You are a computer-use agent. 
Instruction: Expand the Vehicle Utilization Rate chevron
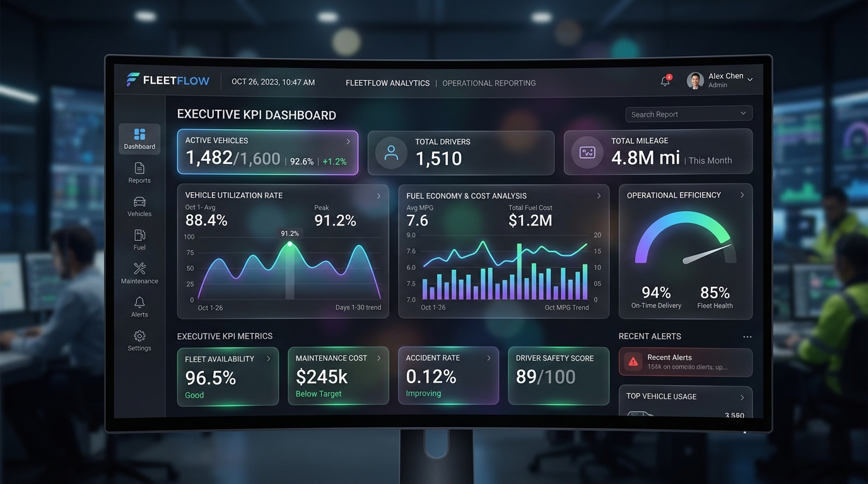coord(378,196)
